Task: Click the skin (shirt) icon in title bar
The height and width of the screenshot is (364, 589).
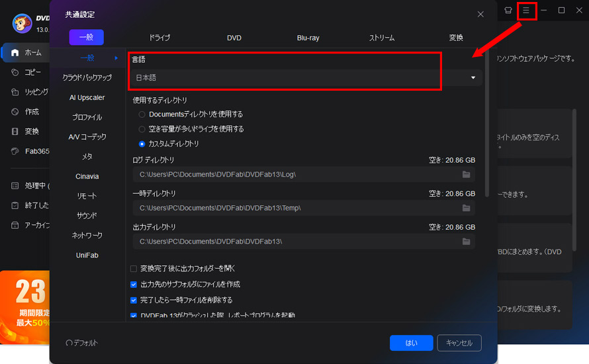Action: coord(508,11)
